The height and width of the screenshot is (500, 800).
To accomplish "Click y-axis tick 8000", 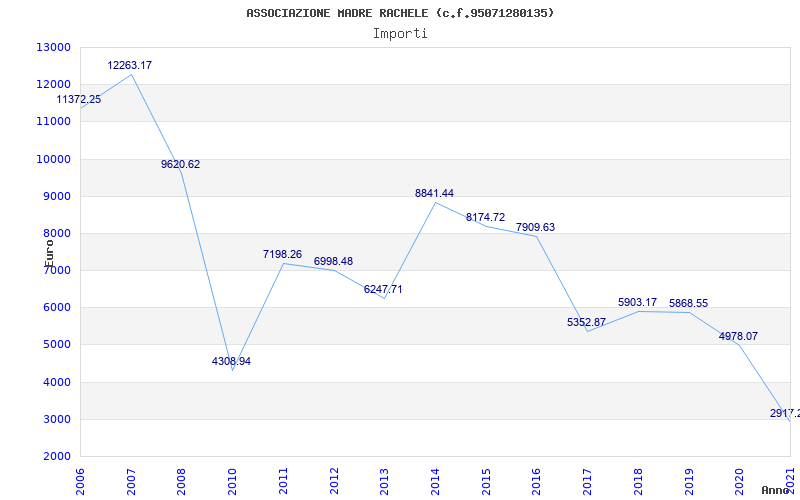I will (56, 234).
